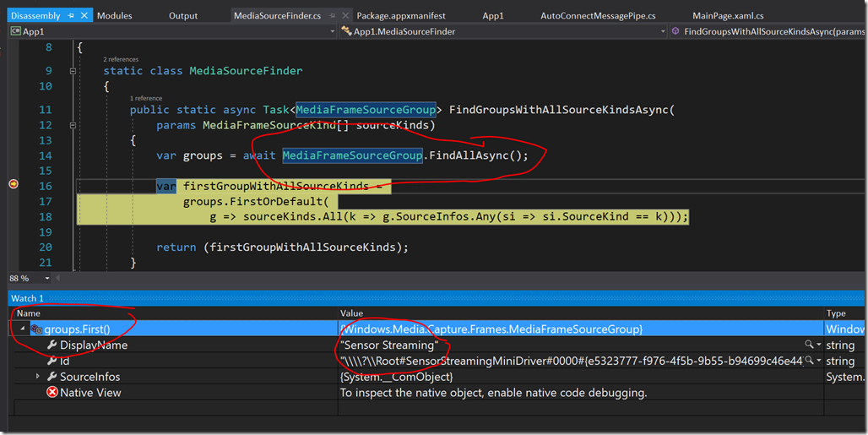Collapse the groups.First() watch entry

tap(22, 329)
